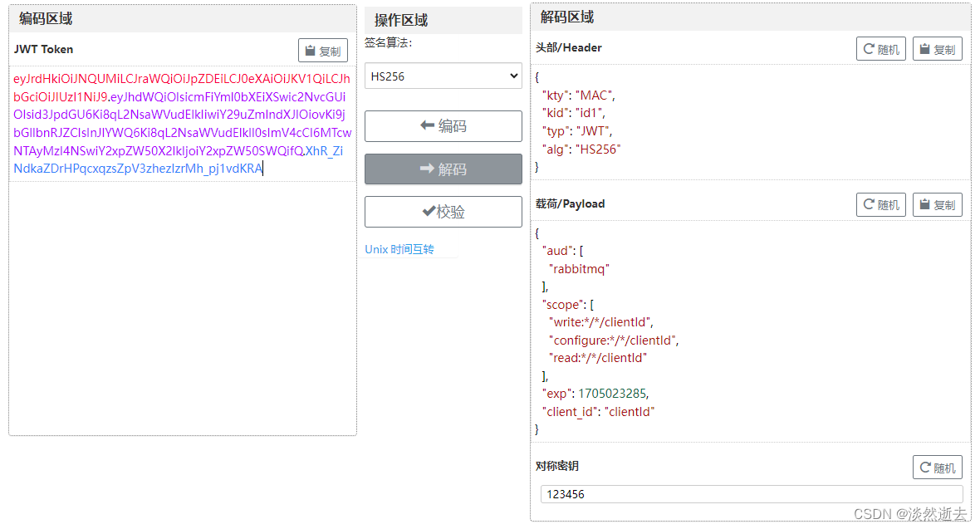This screenshot has width=980, height=529.
Task: Click the right-arrow icon on 解码 button
Action: click(427, 169)
